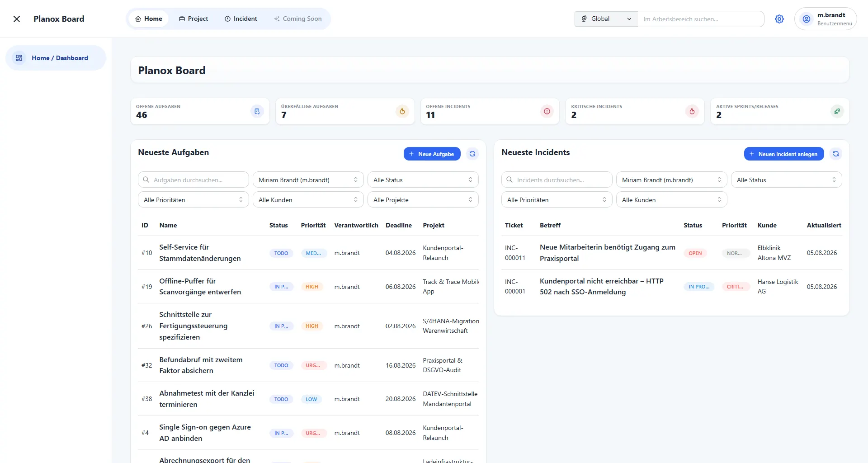Open the tasks Alle Status dropdown

(423, 180)
